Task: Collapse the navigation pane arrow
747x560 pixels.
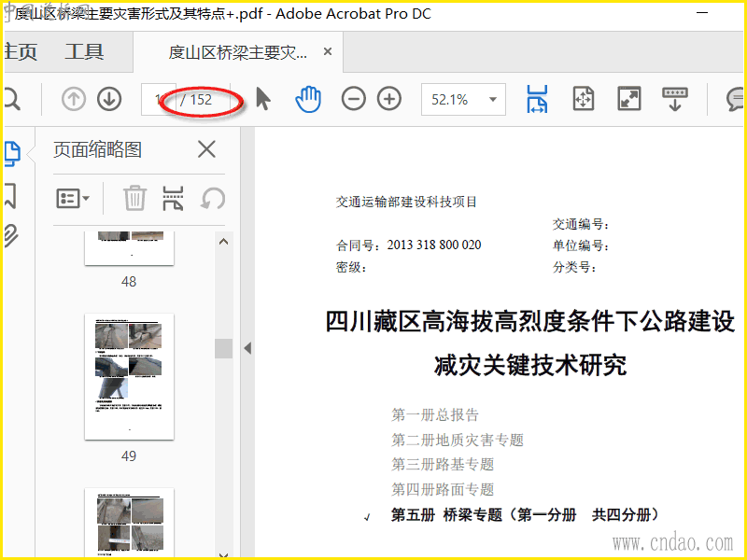Action: click(x=247, y=348)
